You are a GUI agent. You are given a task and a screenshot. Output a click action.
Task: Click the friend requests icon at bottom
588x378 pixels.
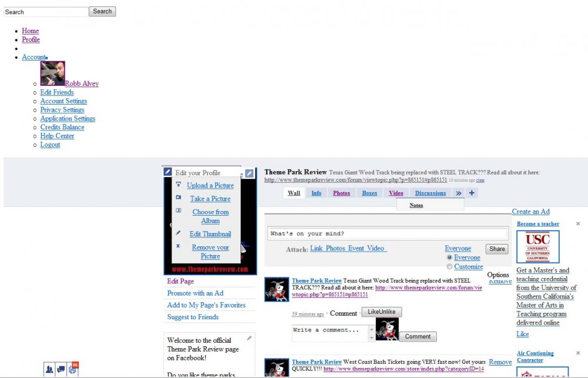(x=49, y=369)
